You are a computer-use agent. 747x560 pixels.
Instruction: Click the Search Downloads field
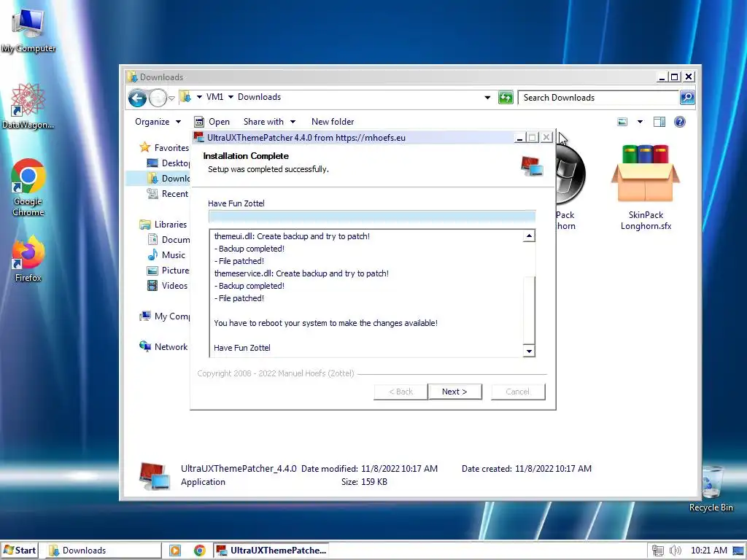(599, 98)
